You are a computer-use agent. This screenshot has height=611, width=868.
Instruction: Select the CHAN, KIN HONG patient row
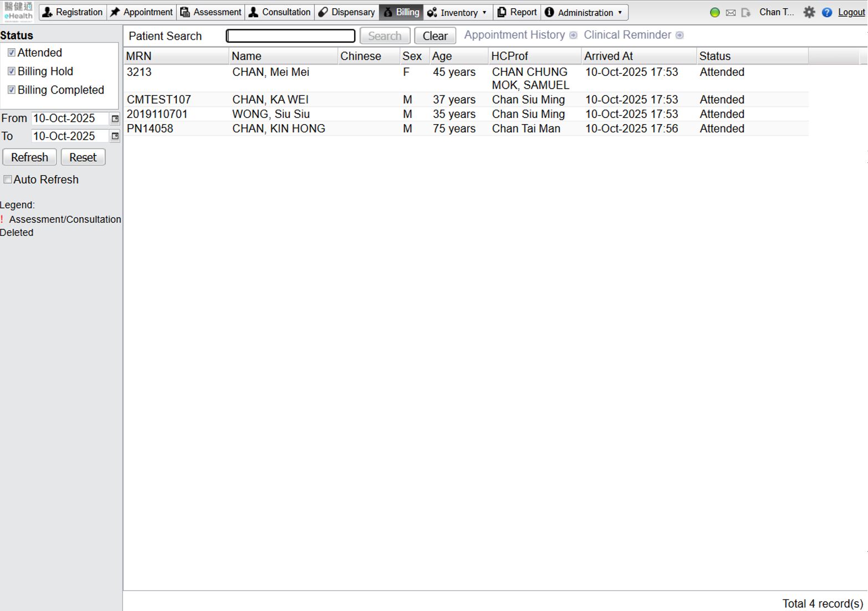(278, 129)
